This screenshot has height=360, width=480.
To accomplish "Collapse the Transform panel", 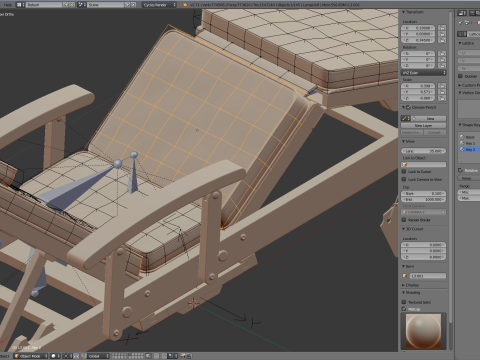I will tap(403, 12).
